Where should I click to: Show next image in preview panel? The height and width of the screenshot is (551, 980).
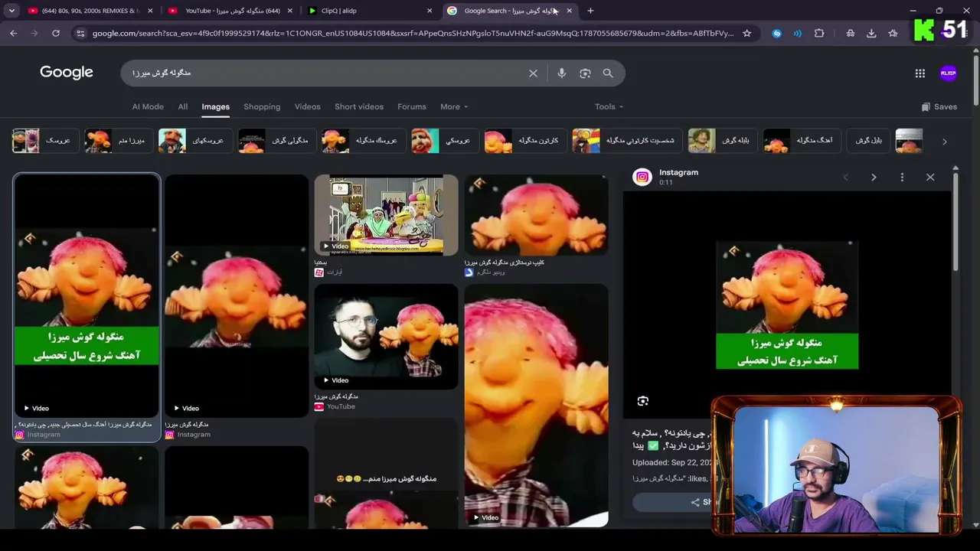[x=874, y=177]
